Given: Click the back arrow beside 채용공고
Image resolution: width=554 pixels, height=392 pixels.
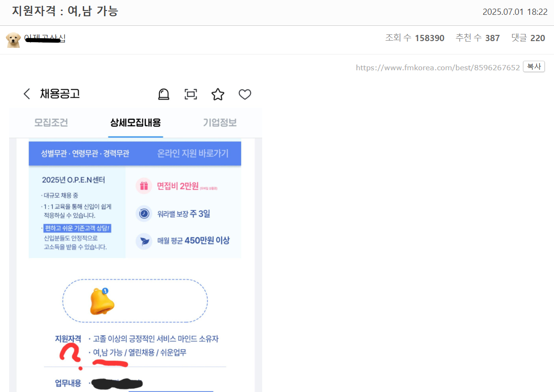Looking at the screenshot, I should 27,94.
